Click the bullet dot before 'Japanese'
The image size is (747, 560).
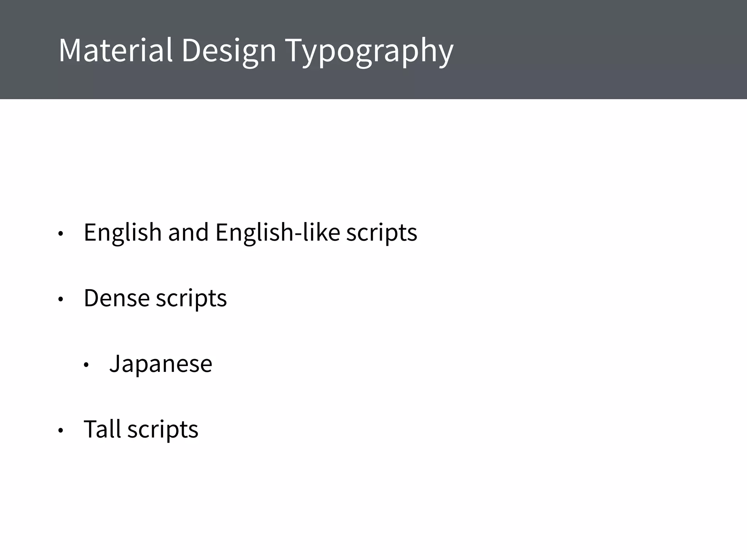pos(86,365)
